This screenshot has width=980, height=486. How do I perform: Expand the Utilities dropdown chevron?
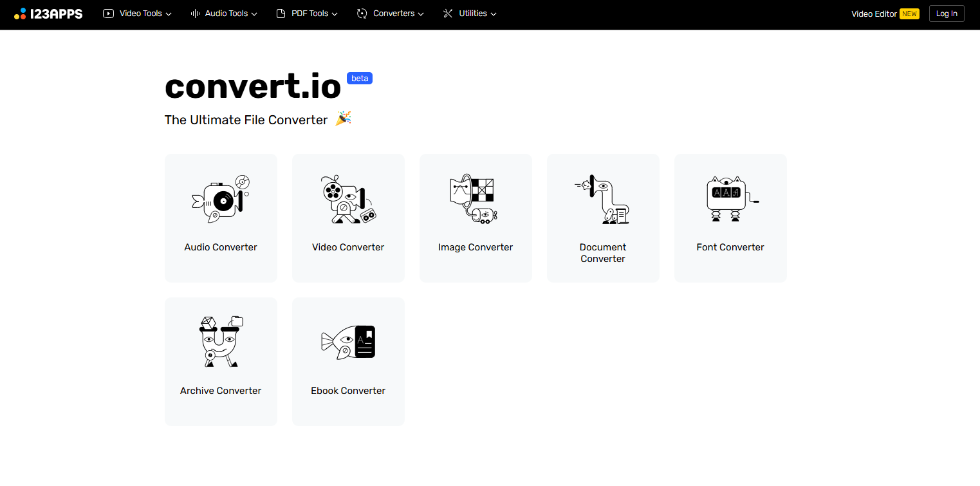point(494,14)
